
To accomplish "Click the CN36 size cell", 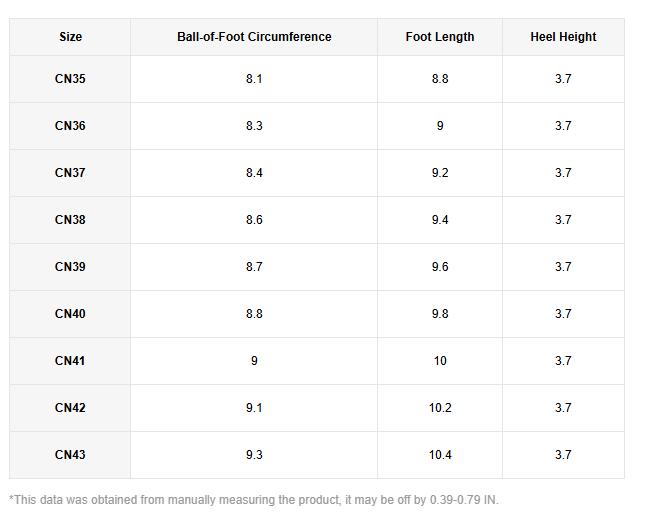I will pyautogui.click(x=70, y=126).
